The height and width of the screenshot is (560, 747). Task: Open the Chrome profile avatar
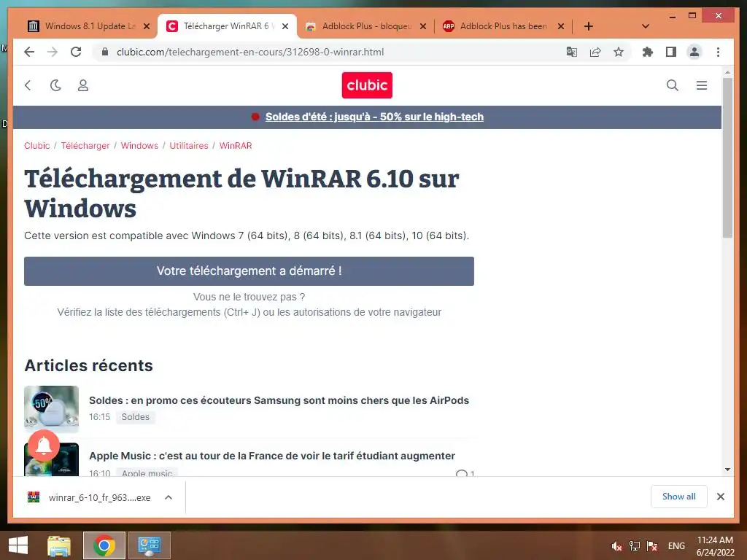694,52
